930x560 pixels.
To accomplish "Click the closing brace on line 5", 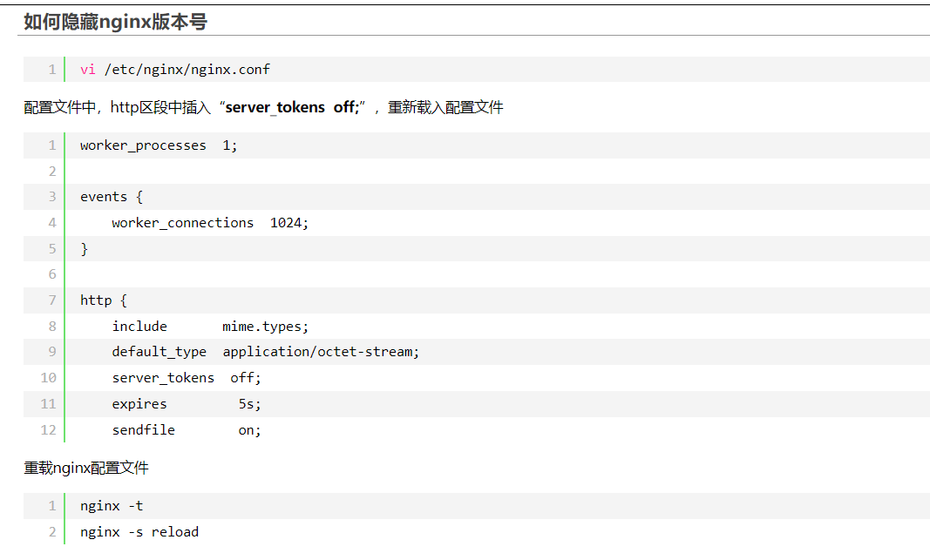I will (x=85, y=249).
